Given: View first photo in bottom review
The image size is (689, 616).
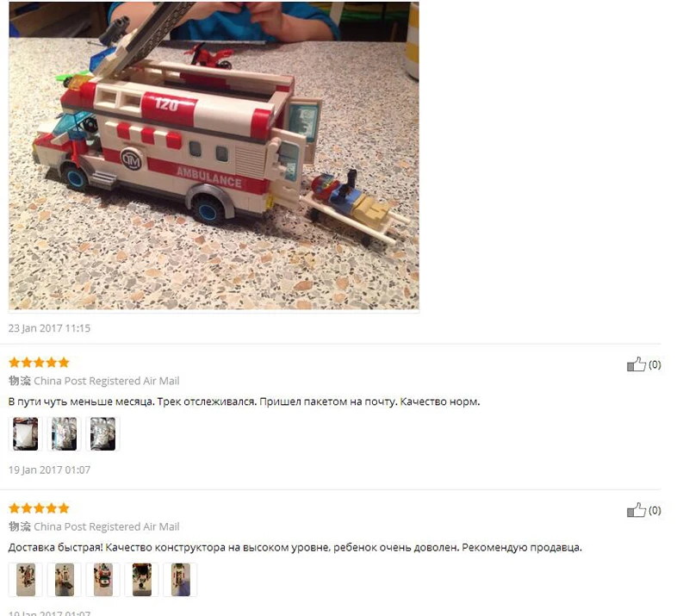Looking at the screenshot, I should [x=26, y=580].
